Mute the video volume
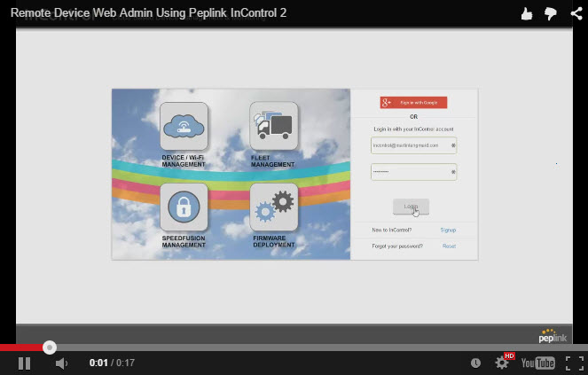Image resolution: width=588 pixels, height=375 pixels. pos(61,363)
